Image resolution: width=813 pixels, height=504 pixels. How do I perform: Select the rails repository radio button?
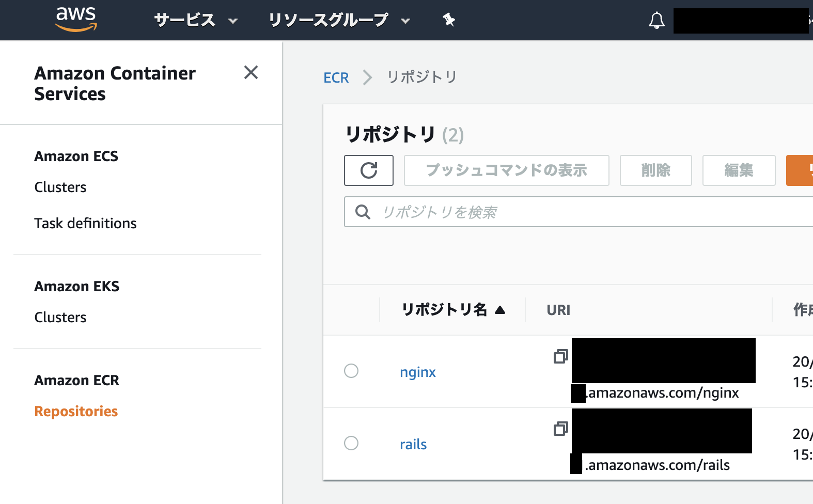pos(351,443)
